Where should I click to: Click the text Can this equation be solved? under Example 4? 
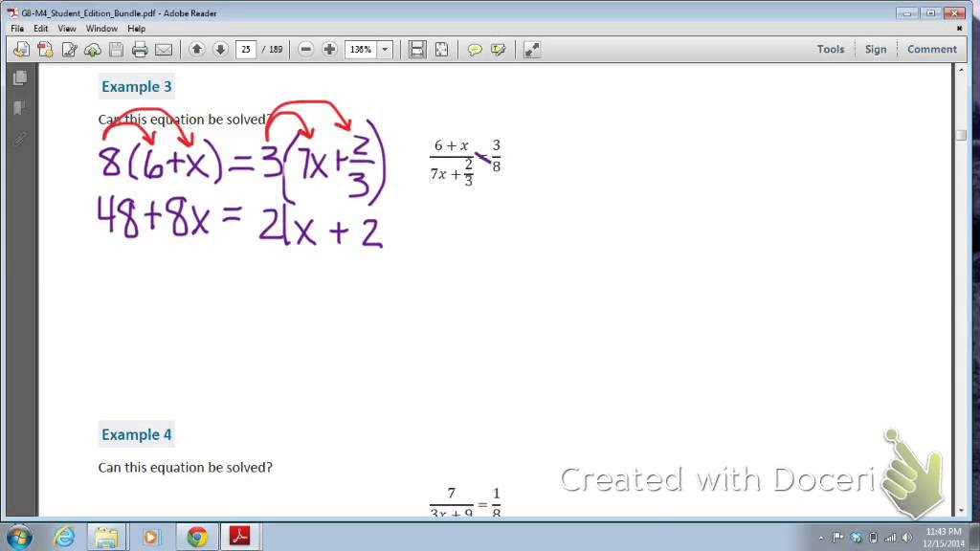pyautogui.click(x=185, y=467)
